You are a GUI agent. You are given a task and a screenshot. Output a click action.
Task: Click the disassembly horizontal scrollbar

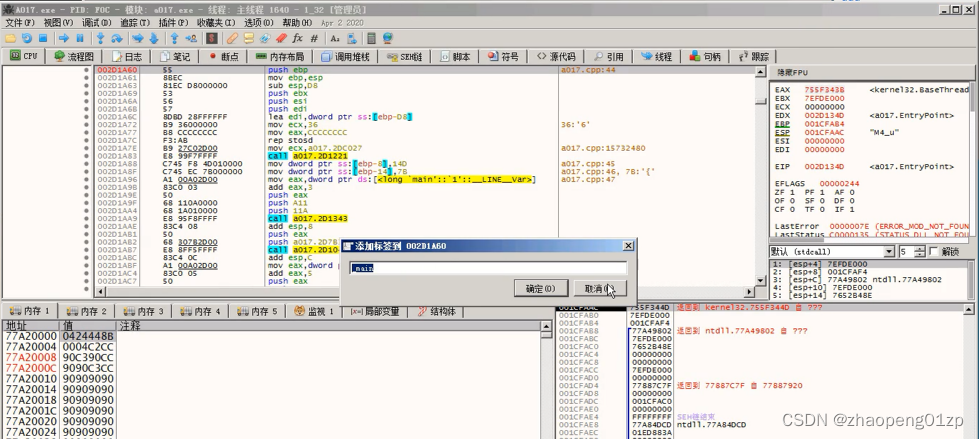pos(425,292)
